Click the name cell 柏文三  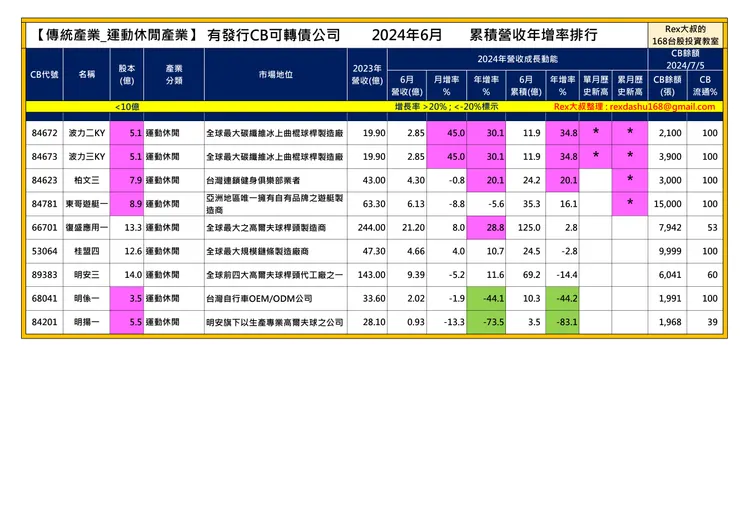86,180
